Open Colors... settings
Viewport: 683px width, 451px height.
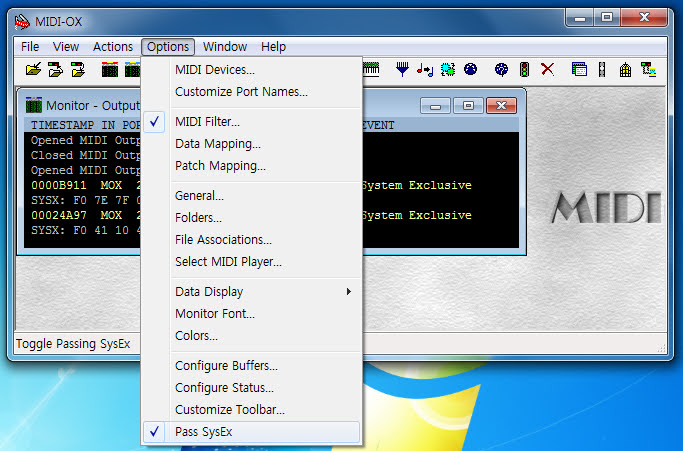(x=251, y=336)
